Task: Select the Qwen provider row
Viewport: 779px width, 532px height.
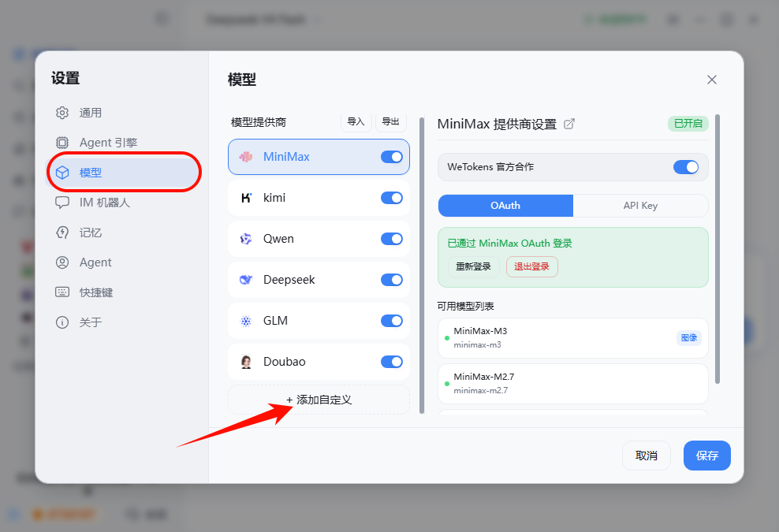Action: pyautogui.click(x=319, y=239)
